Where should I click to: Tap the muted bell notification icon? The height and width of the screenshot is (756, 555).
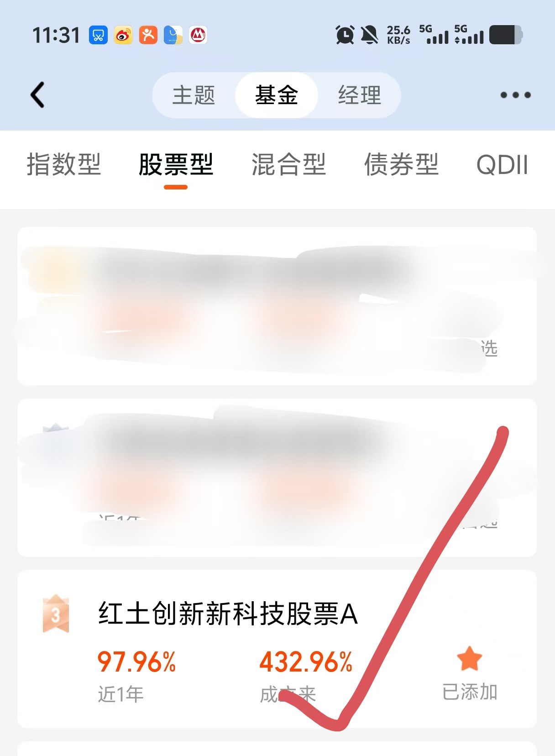pyautogui.click(x=369, y=35)
